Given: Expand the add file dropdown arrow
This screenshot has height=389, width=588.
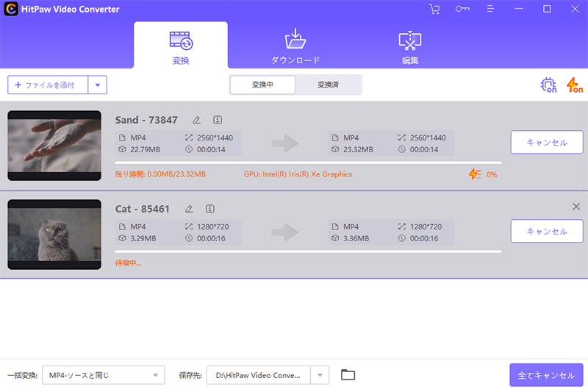Looking at the screenshot, I should coord(98,85).
